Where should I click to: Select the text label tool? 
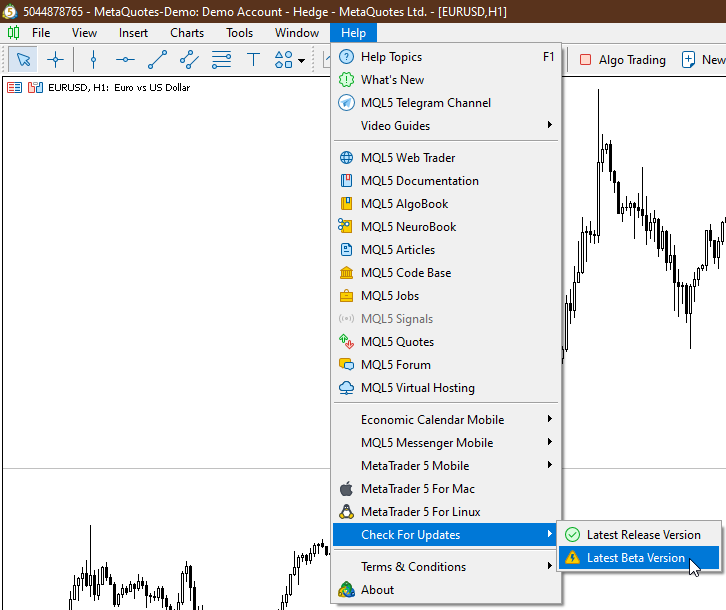point(253,60)
